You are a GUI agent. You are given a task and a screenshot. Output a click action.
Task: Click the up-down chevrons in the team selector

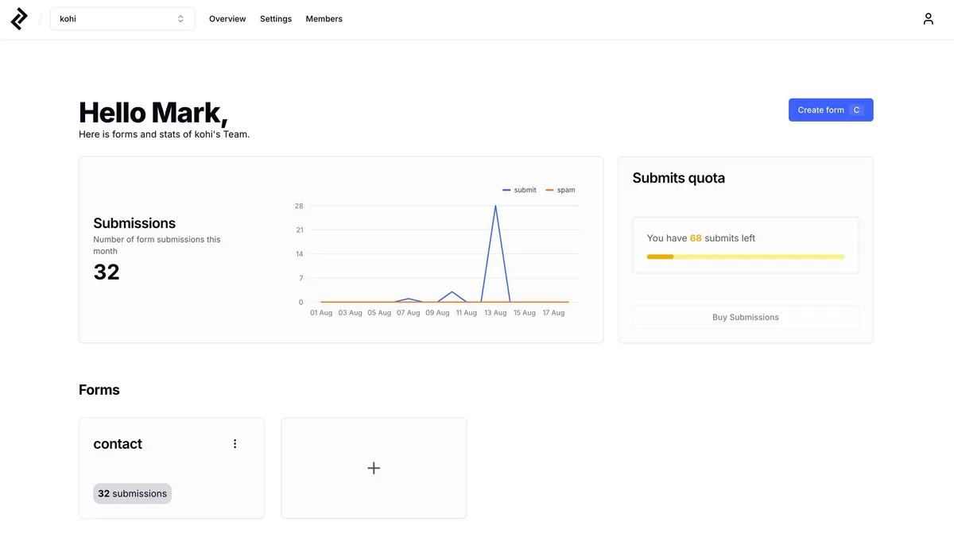coord(180,17)
